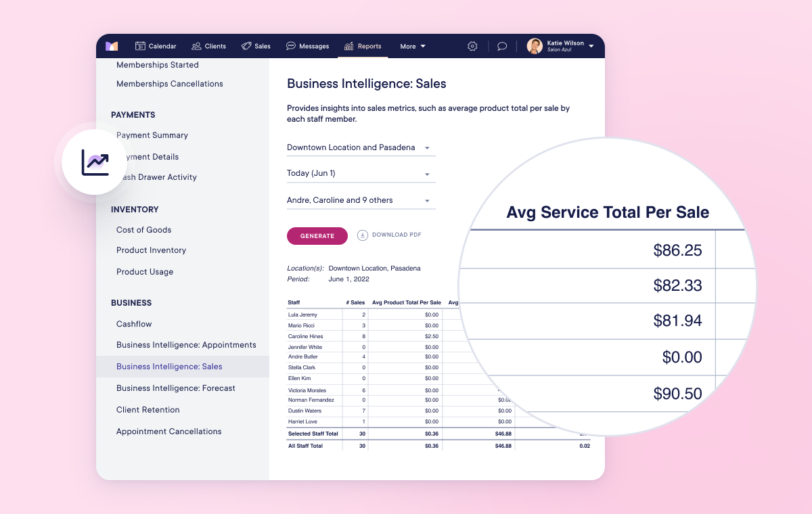Viewport: 812px width, 514px height.
Task: Click Katie Wilson's profile avatar
Action: (534, 46)
